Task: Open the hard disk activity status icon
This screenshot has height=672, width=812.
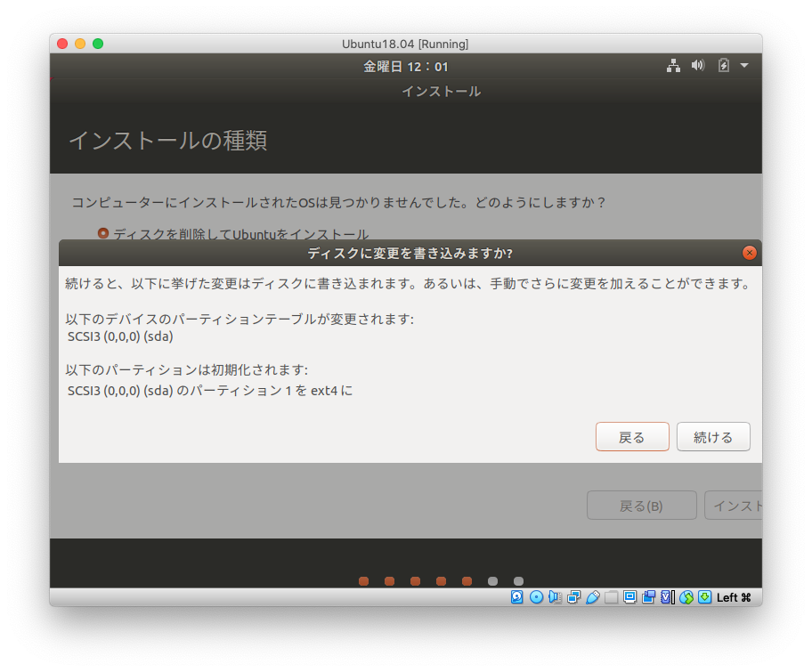Action: pyautogui.click(x=516, y=597)
